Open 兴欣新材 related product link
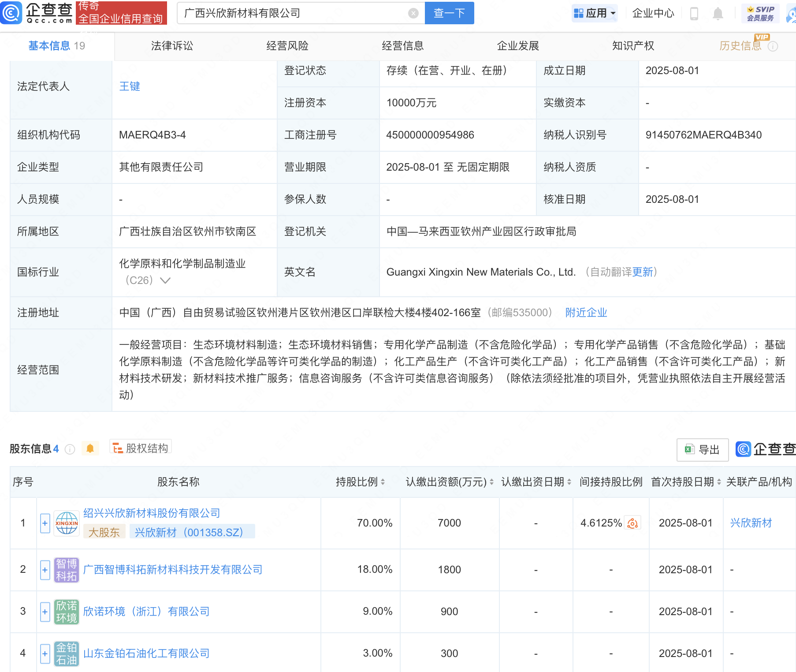The width and height of the screenshot is (796, 672). pos(751,523)
